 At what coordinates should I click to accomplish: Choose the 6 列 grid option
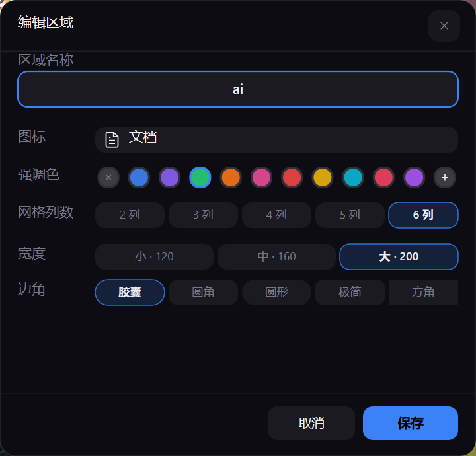click(x=423, y=215)
